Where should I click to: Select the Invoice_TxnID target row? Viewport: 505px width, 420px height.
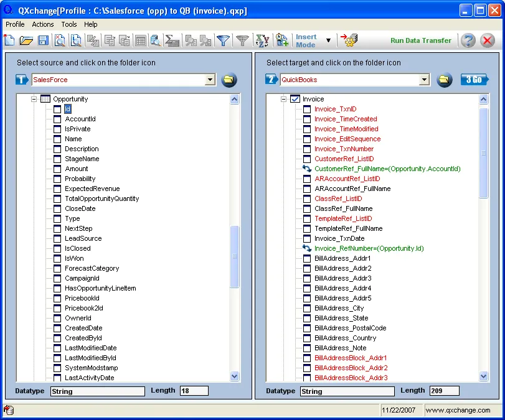pyautogui.click(x=335, y=109)
